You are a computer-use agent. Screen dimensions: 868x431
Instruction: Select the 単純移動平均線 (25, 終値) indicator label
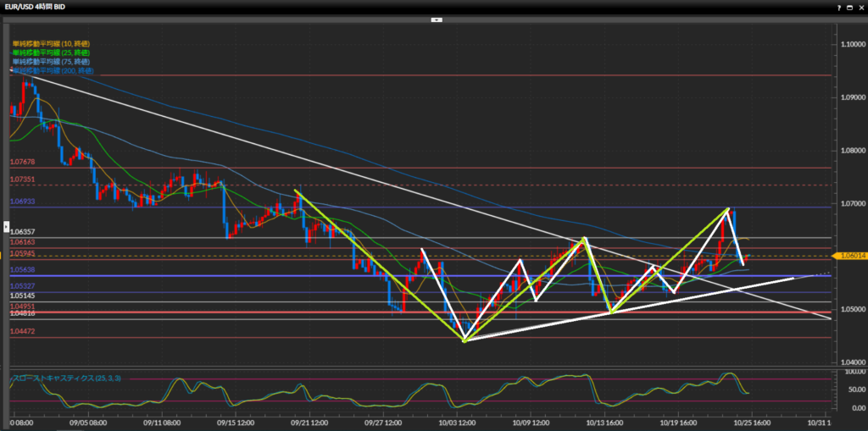coord(51,52)
